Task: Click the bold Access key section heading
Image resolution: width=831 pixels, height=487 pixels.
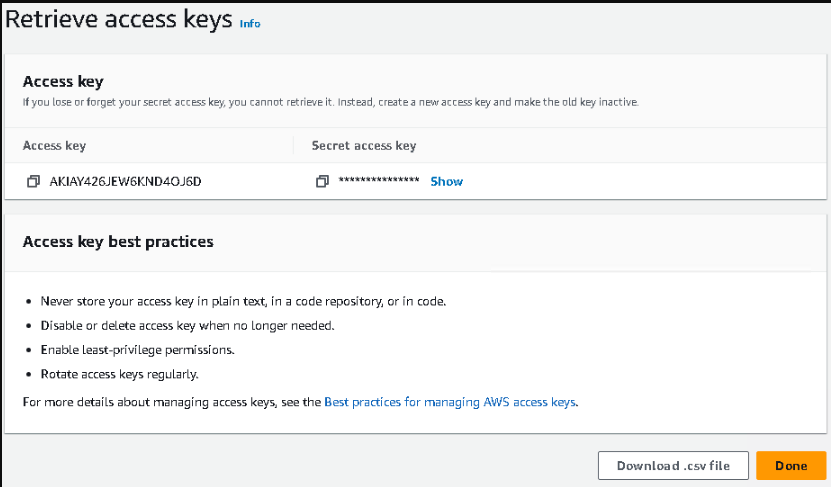Action: (x=63, y=82)
